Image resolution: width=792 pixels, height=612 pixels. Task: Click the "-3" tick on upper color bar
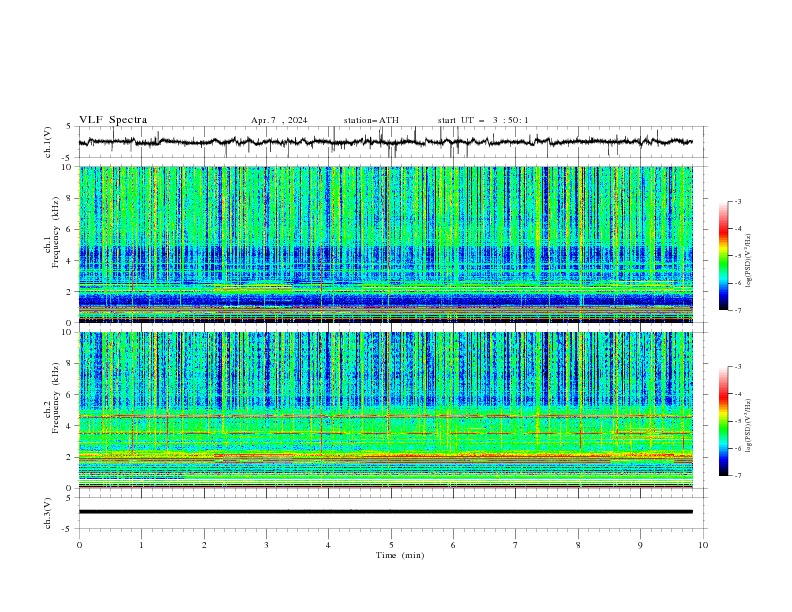pyautogui.click(x=738, y=201)
